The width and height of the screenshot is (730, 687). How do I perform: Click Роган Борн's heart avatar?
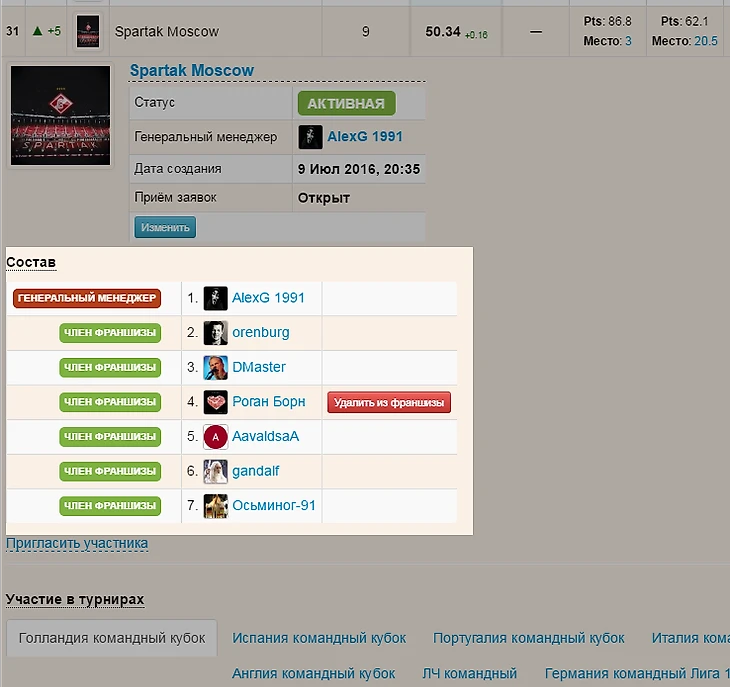(215, 402)
